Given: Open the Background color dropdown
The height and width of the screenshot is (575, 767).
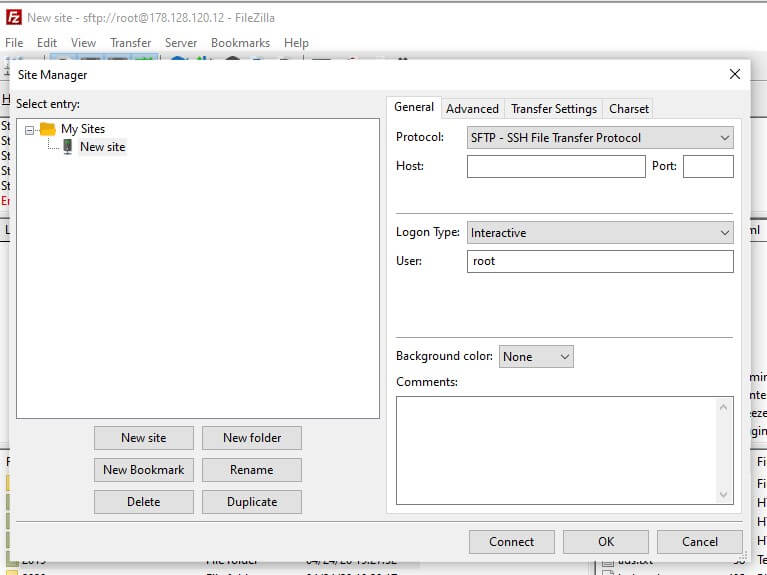Looking at the screenshot, I should point(536,357).
